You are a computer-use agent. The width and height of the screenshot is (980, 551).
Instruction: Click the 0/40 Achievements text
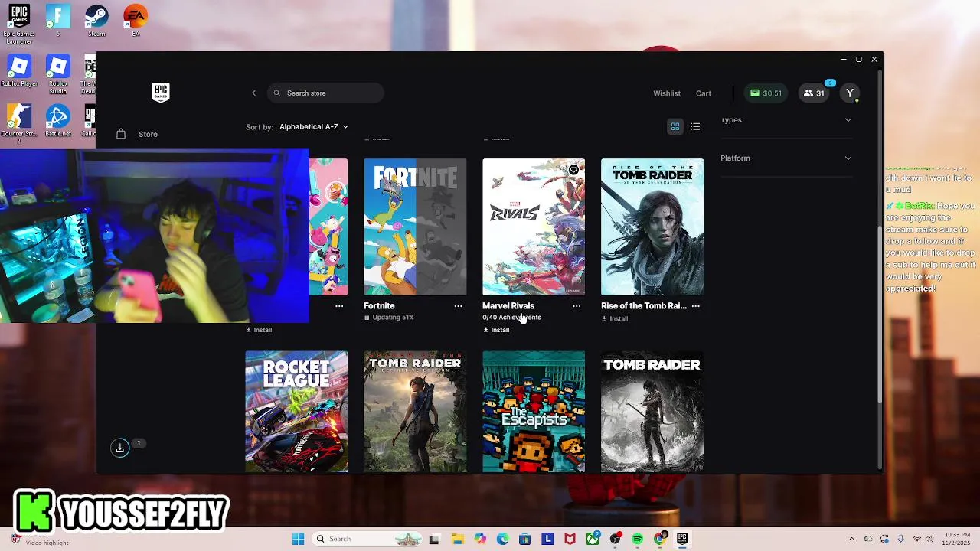point(511,318)
